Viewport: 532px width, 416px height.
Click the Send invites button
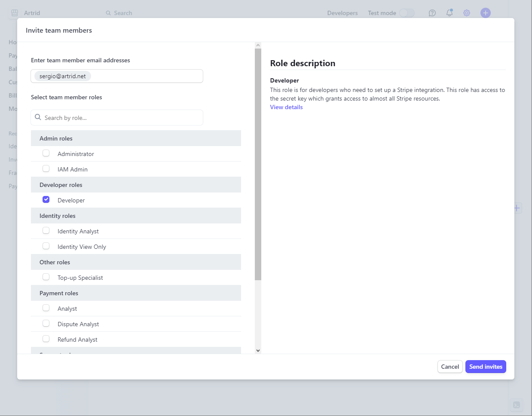[486, 367]
